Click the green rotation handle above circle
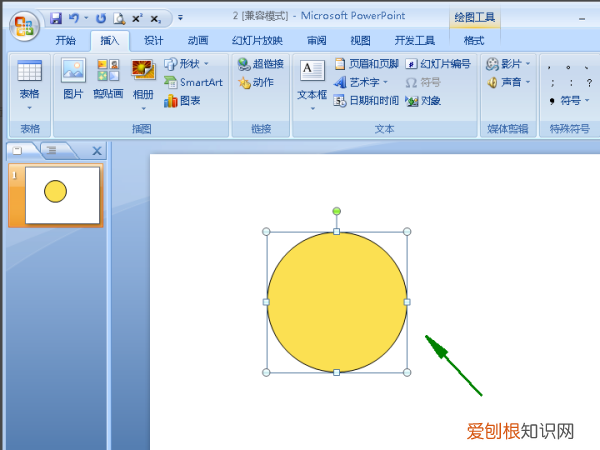The width and height of the screenshot is (600, 450). click(336, 211)
